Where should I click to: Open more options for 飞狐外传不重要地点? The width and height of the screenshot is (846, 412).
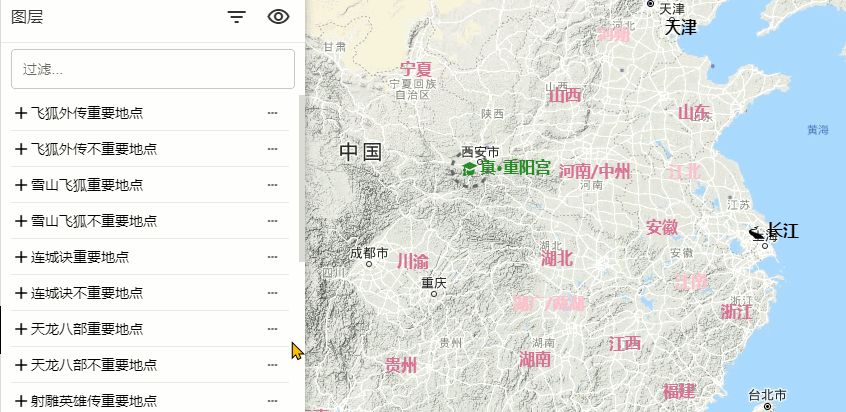click(272, 149)
